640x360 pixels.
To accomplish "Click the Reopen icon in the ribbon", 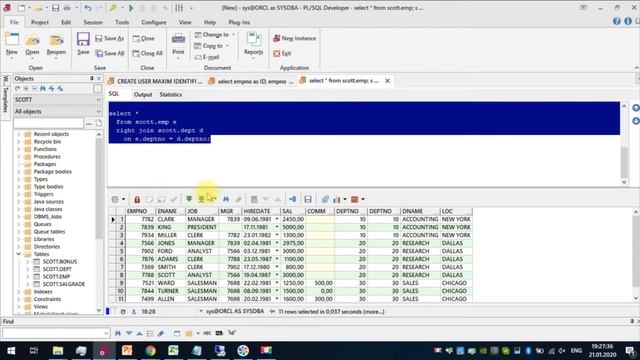I will 56,41.
